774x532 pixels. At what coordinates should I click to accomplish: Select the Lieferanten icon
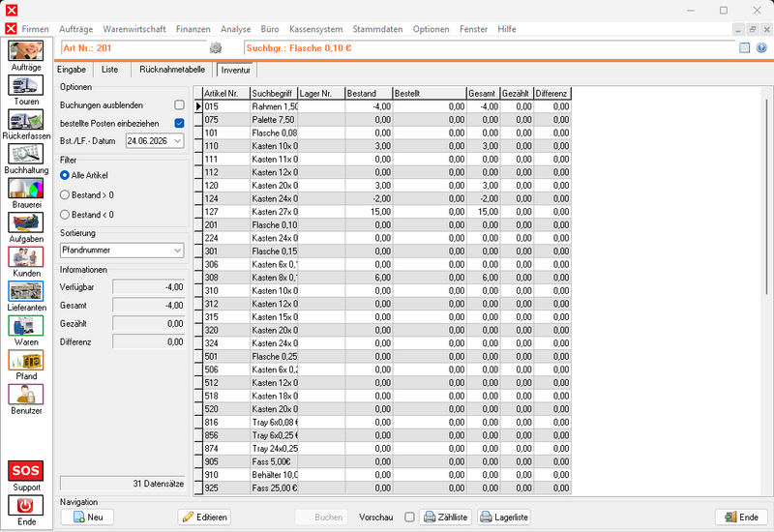pos(26,291)
